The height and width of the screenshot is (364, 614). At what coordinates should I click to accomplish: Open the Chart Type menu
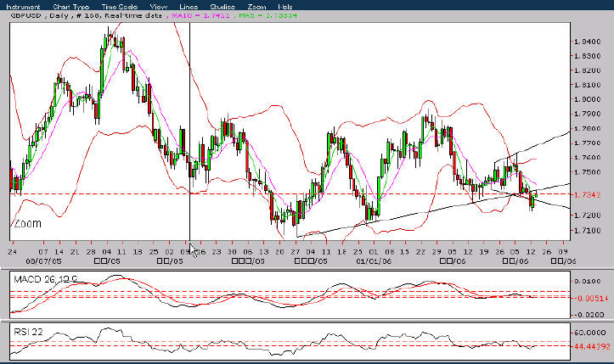click(x=70, y=7)
